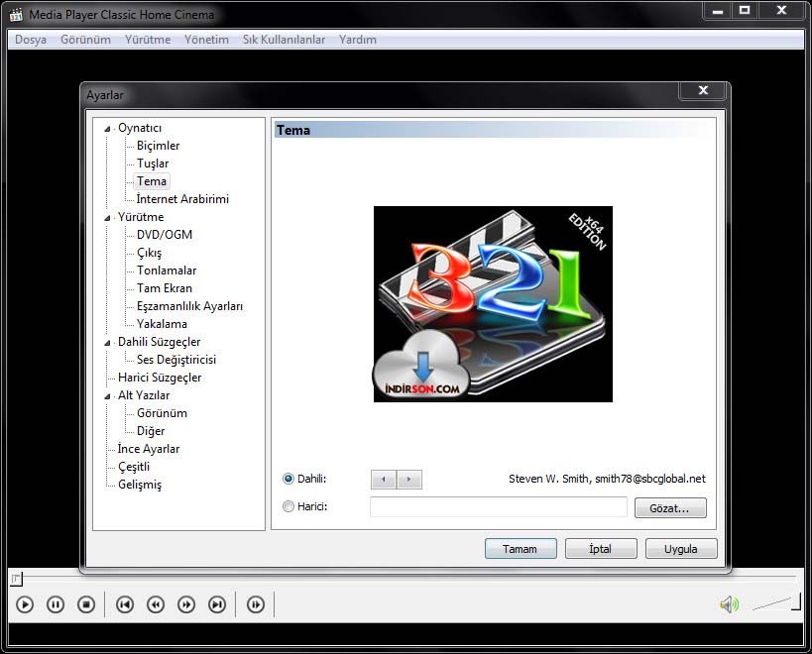The image size is (812, 654).
Task: Open the Sık Kullanılanlar menu
Action: pos(284,40)
